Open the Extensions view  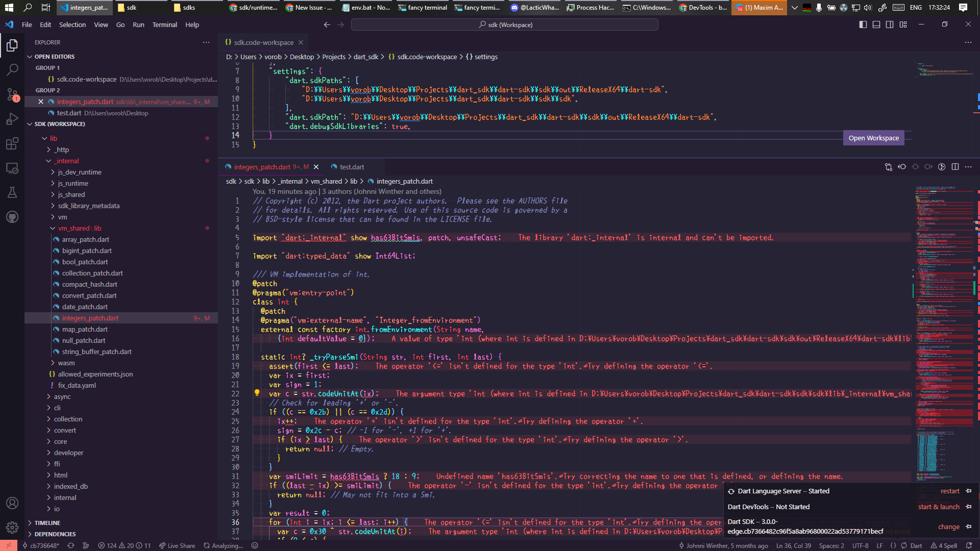[x=12, y=143]
